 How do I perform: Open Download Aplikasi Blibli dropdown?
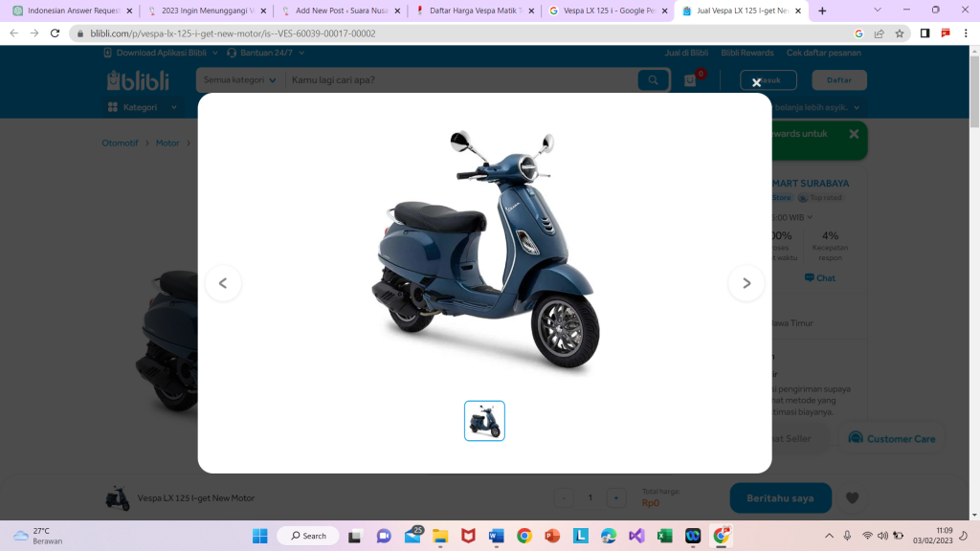click(161, 53)
